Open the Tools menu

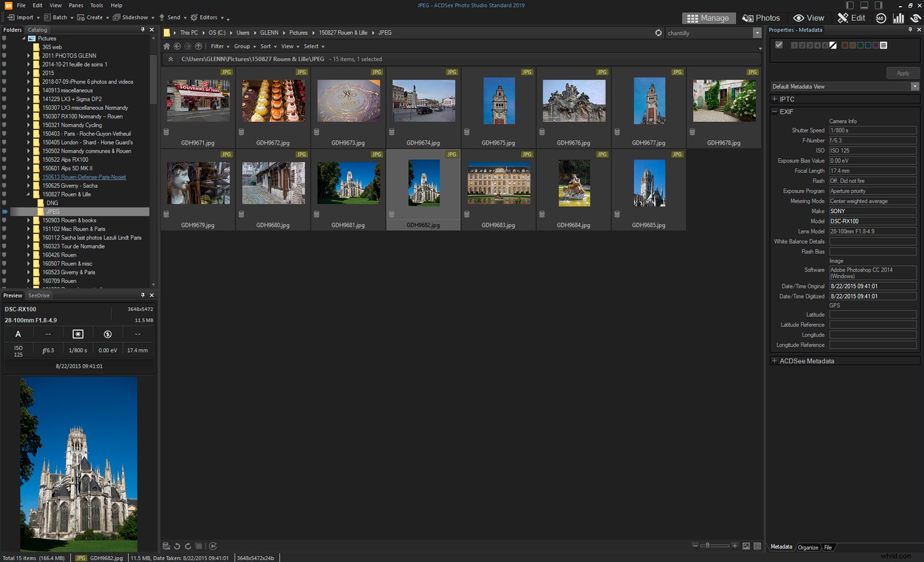point(96,5)
